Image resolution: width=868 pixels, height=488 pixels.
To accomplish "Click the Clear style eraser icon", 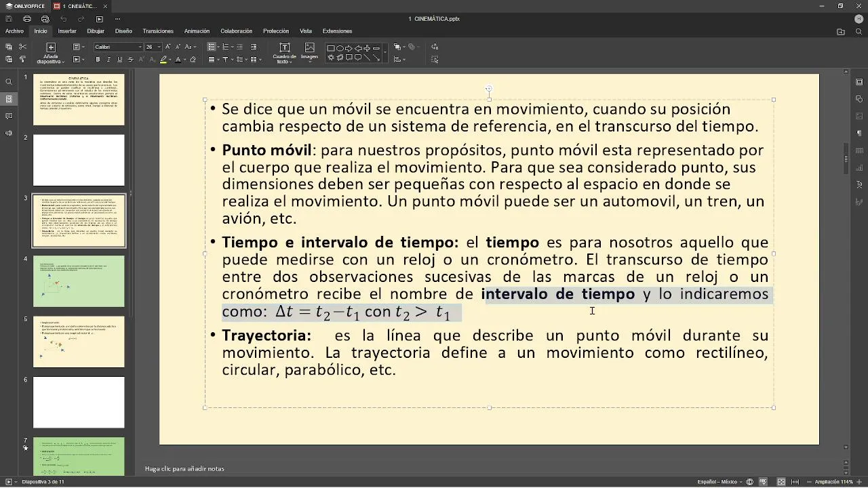I will pyautogui.click(x=193, y=60).
